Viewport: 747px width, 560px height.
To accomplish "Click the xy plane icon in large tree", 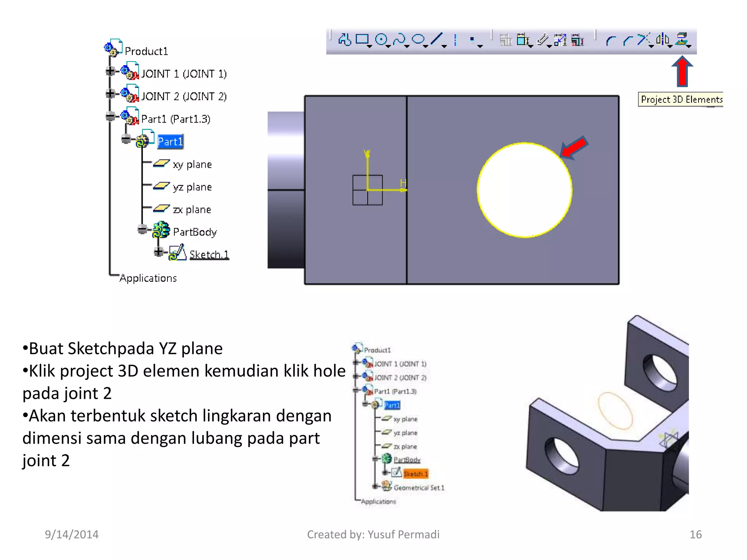I will 161,163.
